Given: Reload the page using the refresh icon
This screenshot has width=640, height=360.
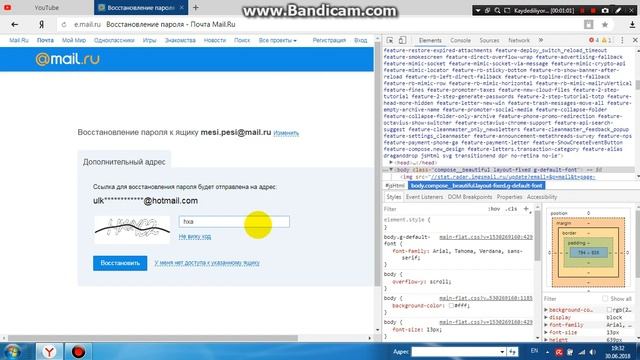Looking at the screenshot, I should 64,24.
